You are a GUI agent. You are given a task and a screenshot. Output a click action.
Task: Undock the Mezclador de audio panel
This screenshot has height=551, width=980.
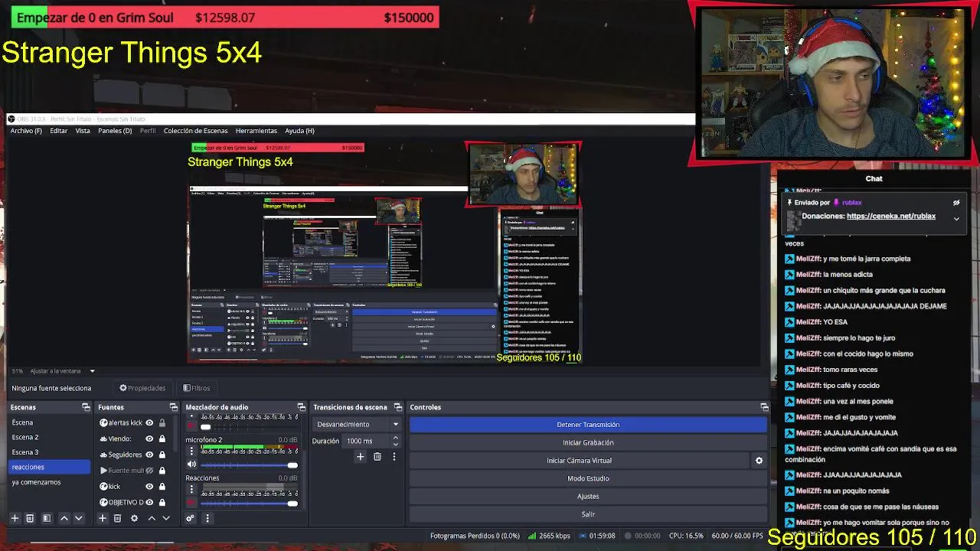301,407
